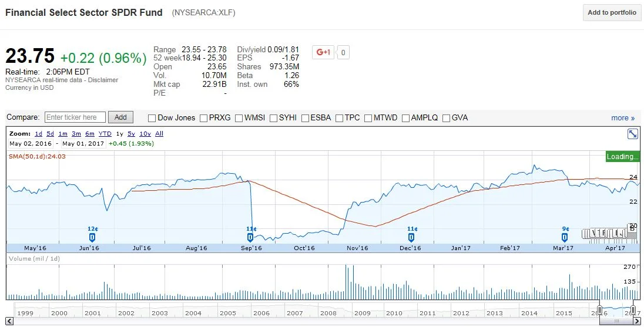Check the WMSI compare checkbox
644x327 pixels.
coord(239,118)
